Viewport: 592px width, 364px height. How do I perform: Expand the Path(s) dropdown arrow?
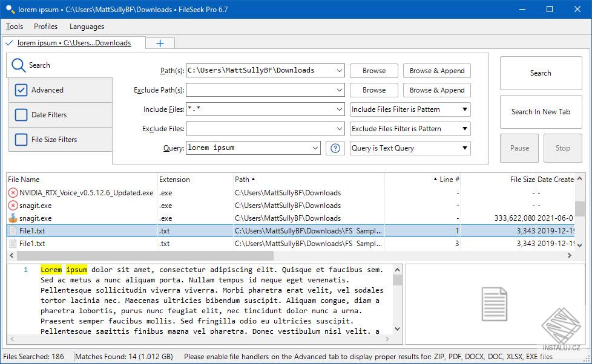(339, 71)
